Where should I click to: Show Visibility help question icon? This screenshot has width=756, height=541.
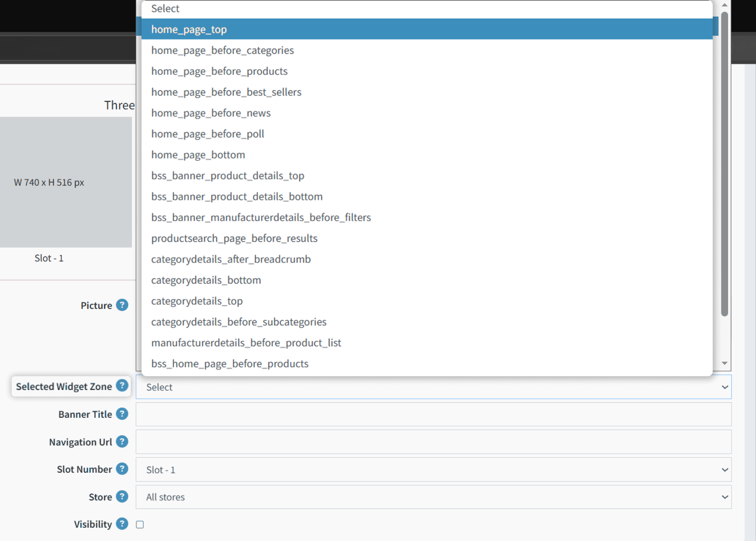122,524
